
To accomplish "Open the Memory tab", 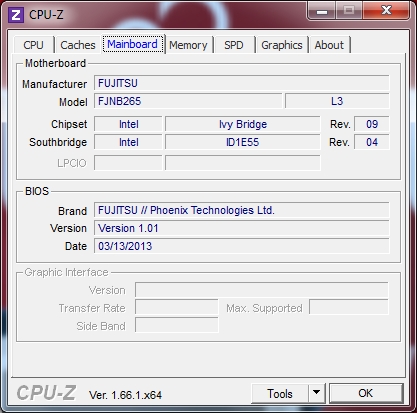I will (188, 45).
